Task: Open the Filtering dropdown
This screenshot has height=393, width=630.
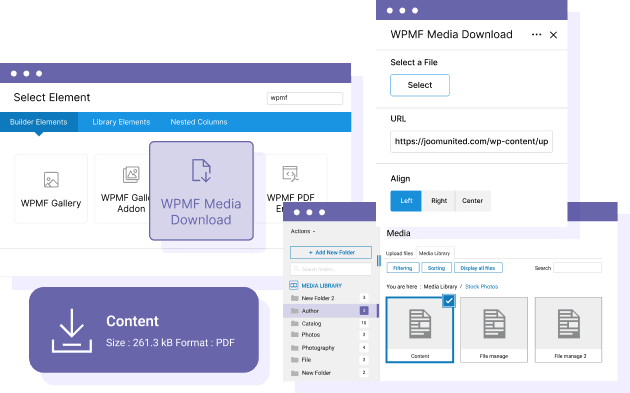Action: tap(403, 268)
